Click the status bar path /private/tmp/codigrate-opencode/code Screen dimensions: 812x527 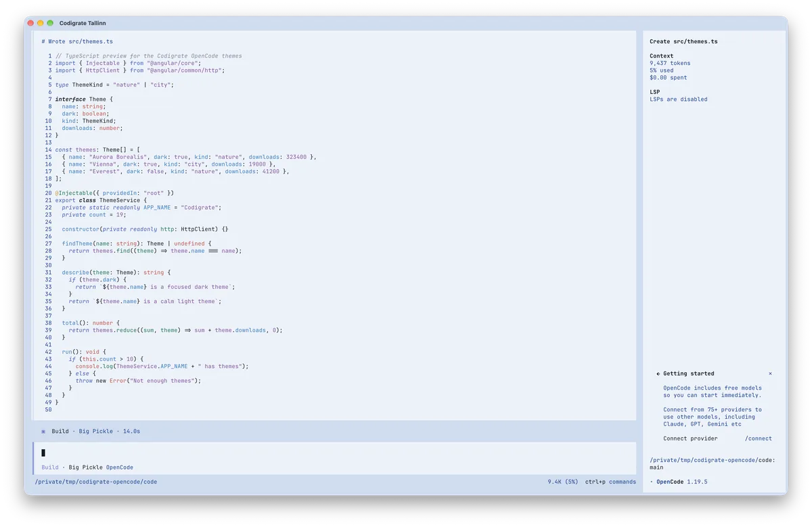point(95,482)
